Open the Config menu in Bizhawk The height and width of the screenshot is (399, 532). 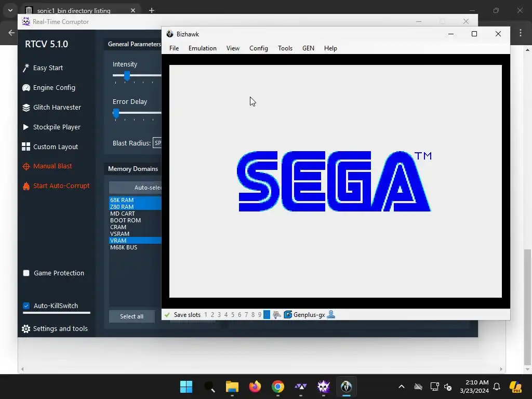point(259,48)
